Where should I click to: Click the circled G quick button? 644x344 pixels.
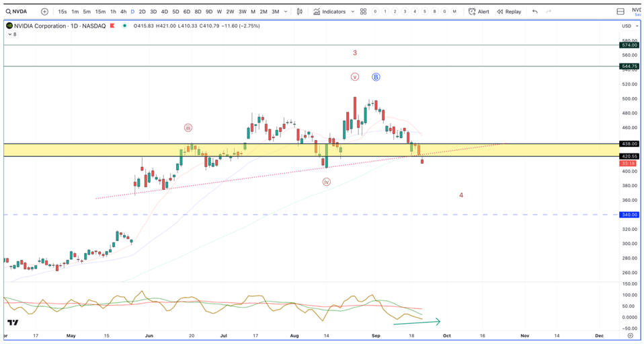(444, 11)
